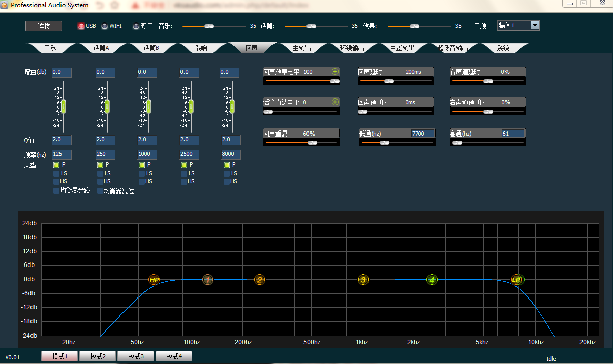The image size is (613, 364).
Task: Click the gain (db) field above 8000 Hz band
Action: coord(230,72)
